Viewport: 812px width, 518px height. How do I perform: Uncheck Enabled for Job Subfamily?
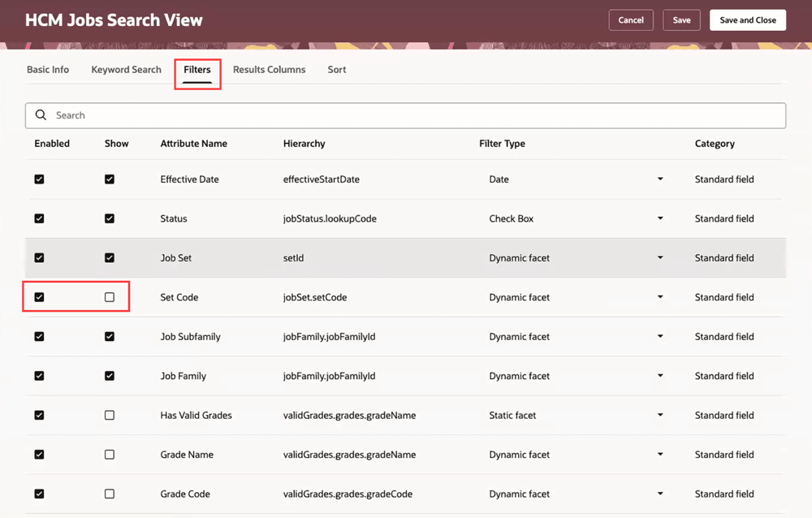39,337
